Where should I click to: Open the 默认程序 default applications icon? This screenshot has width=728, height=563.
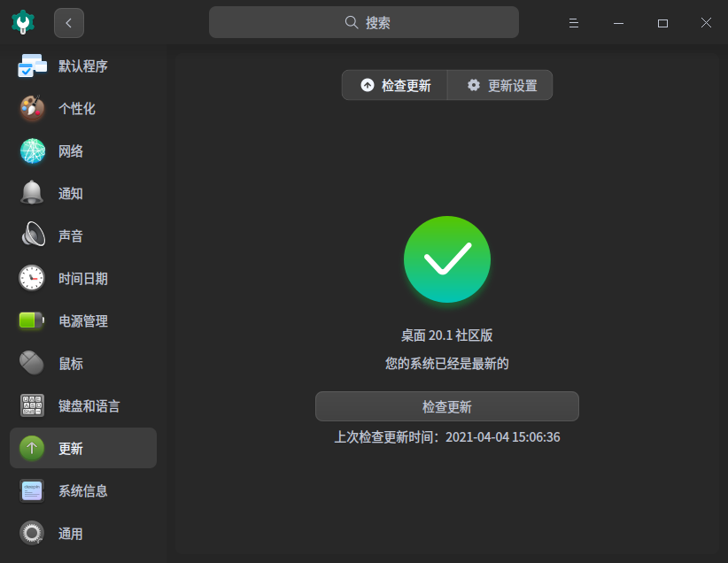point(32,66)
